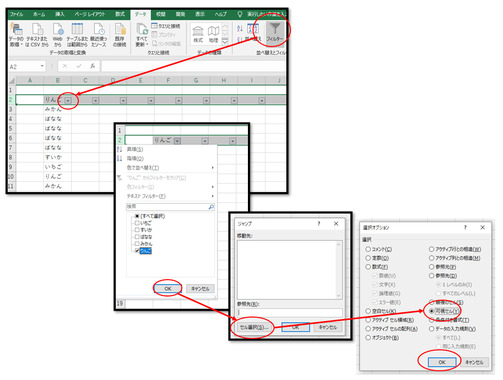Click the Filter funnel icon in ribbon

click(x=275, y=29)
